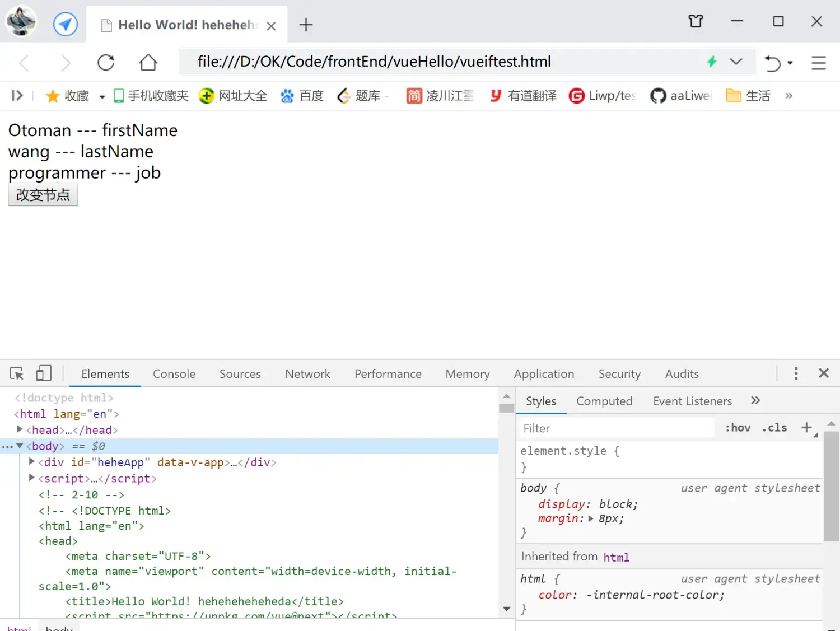Viewport: 840px width, 631px height.
Task: Open a new browser tab
Action: click(x=306, y=25)
